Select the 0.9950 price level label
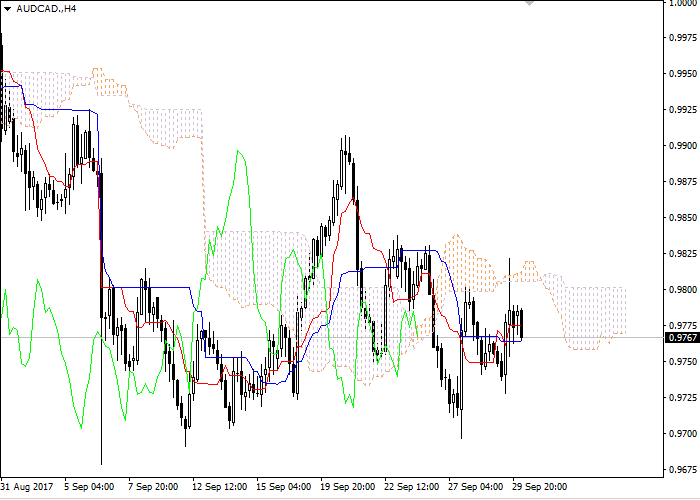 [x=683, y=74]
